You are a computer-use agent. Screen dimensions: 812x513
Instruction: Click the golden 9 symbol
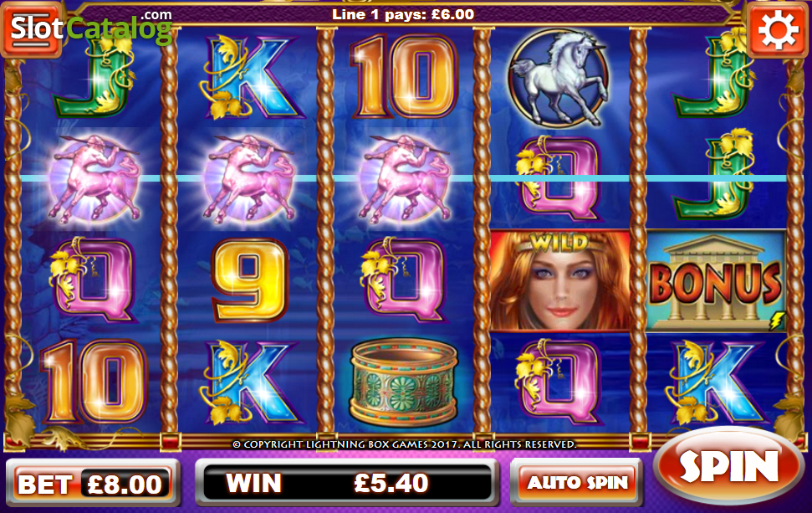pos(249,280)
